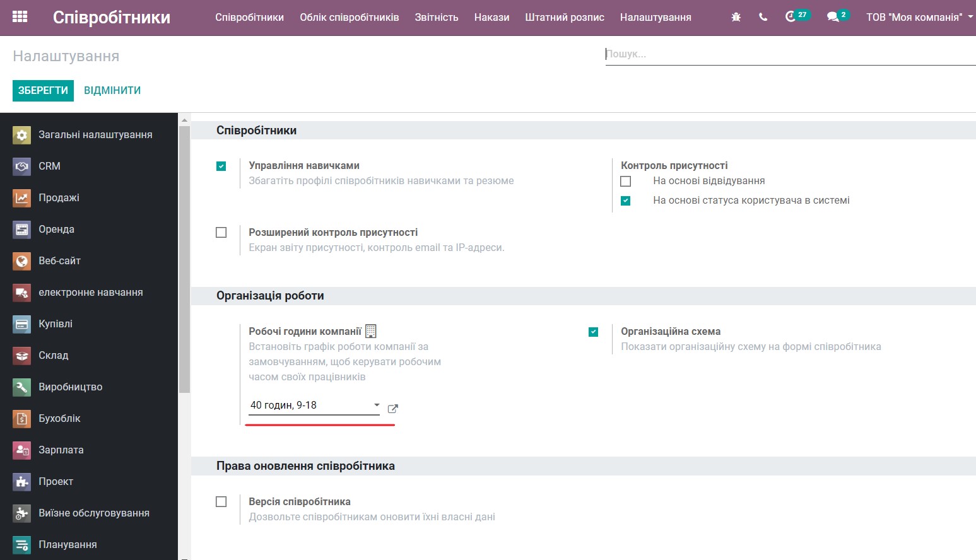Check На основі відвідування option
This screenshot has width=976, height=560.
[x=625, y=181]
